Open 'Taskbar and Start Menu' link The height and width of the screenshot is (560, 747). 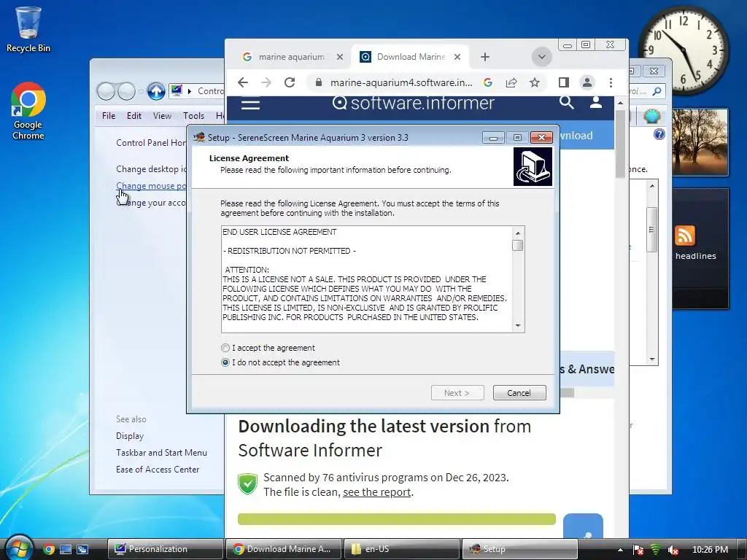point(161,452)
